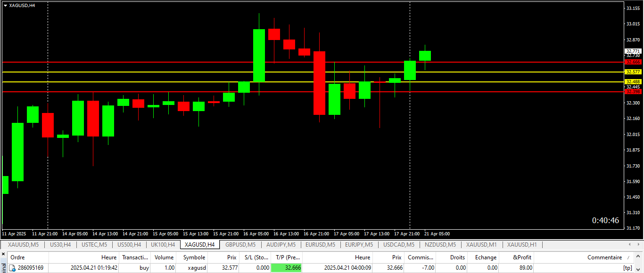Click the order document icon beside 286095169

[12, 268]
